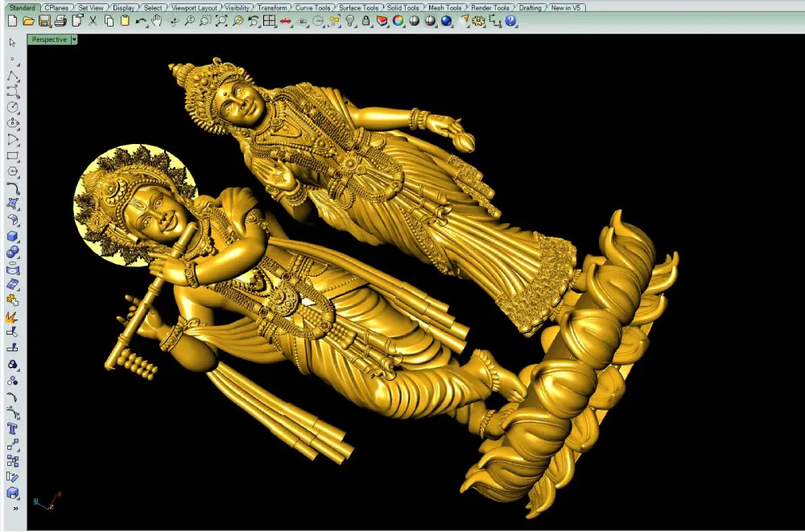Screen dimensions: 805x532
Task: Click the Split tool icon
Action: point(12,348)
